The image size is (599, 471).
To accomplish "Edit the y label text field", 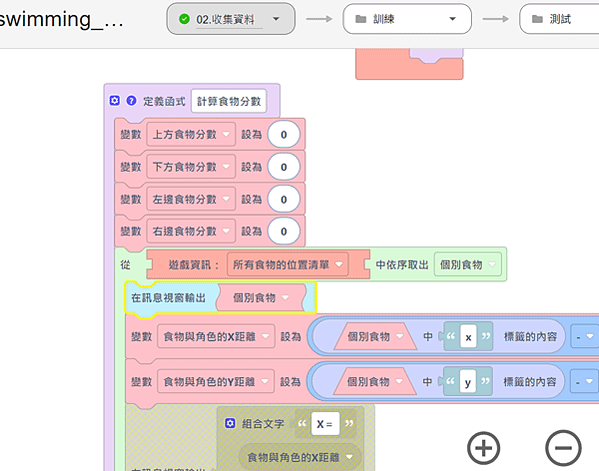I will [x=468, y=382].
